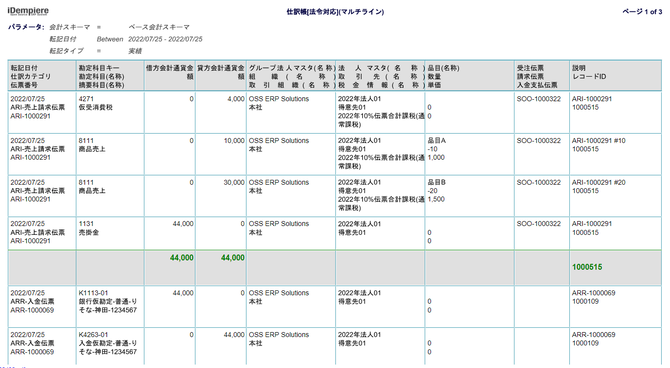Image resolution: width=670 pixels, height=368 pixels.
Task: Click the 説明 column header
Action: [x=579, y=68]
